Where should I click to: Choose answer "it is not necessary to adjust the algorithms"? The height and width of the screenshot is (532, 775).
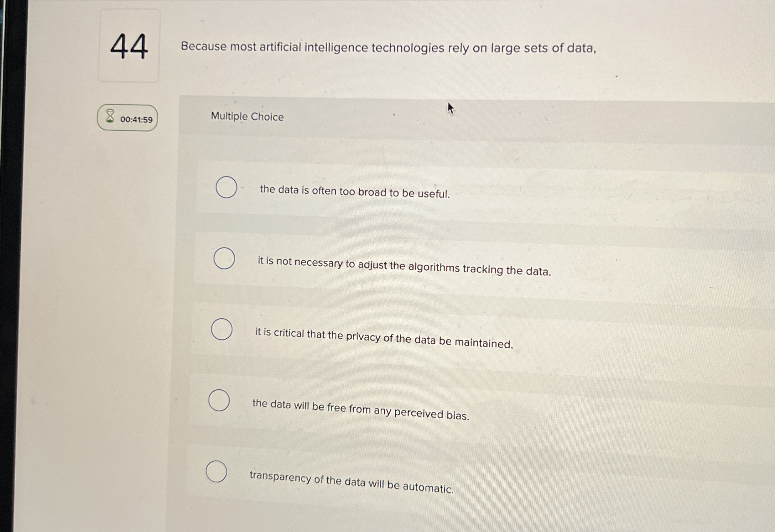404,263
